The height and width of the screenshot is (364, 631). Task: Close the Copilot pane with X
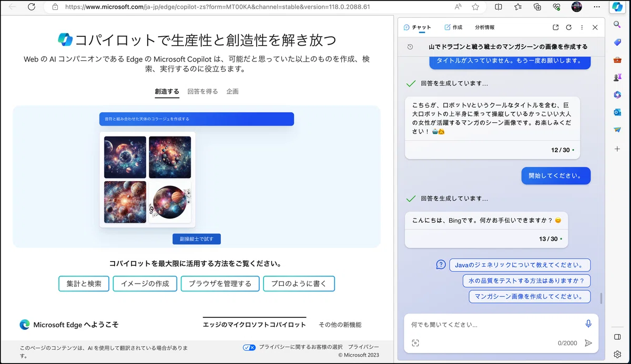pyautogui.click(x=595, y=27)
